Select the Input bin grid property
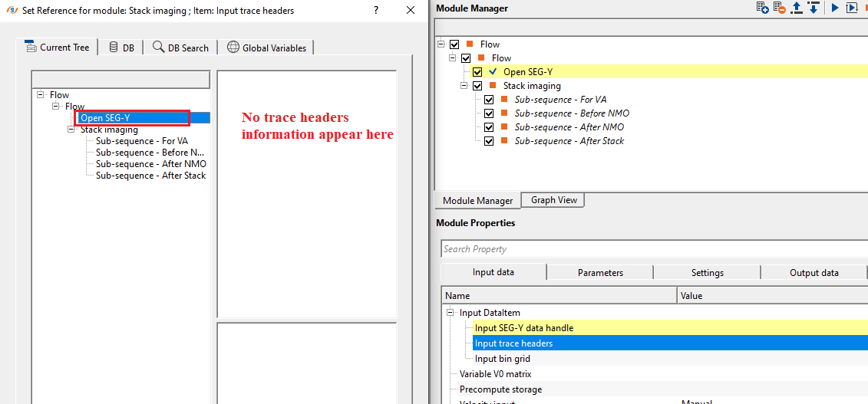 [502, 359]
